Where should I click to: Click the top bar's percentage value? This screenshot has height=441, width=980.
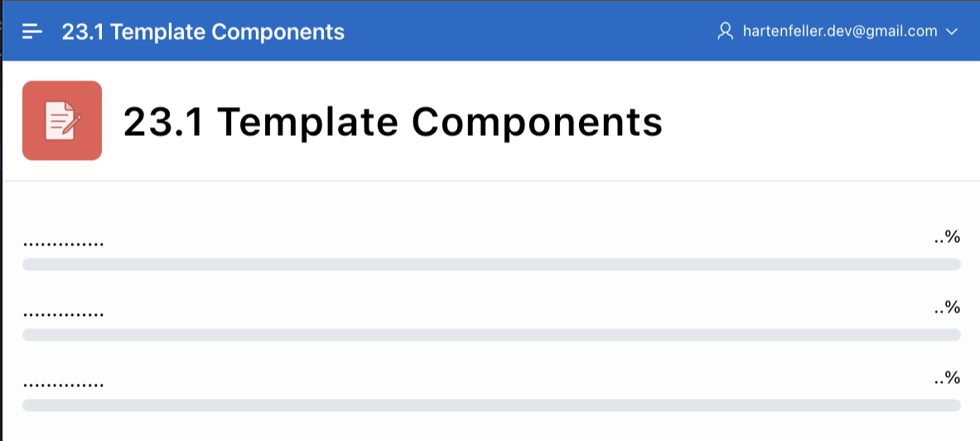tap(947, 238)
